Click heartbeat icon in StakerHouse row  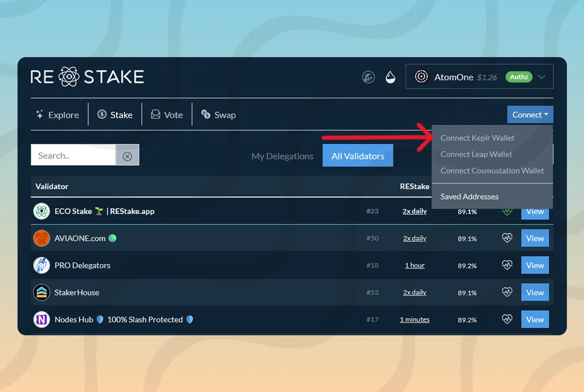507,292
